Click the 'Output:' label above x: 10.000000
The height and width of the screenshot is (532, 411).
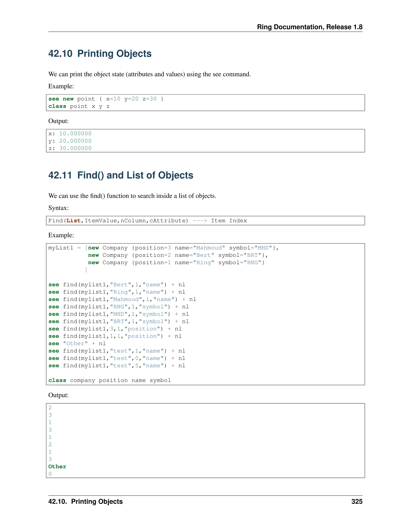[x=58, y=121]
